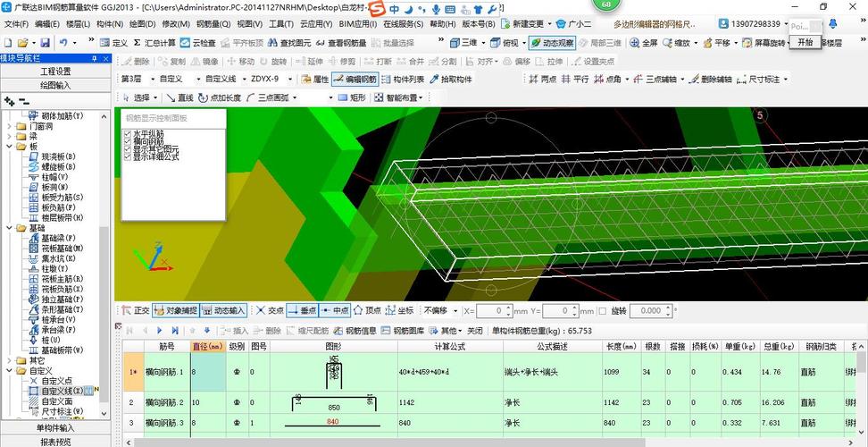The image size is (868, 447).
Task: Check the 旋转 rotate checkbox
Action: point(602,311)
